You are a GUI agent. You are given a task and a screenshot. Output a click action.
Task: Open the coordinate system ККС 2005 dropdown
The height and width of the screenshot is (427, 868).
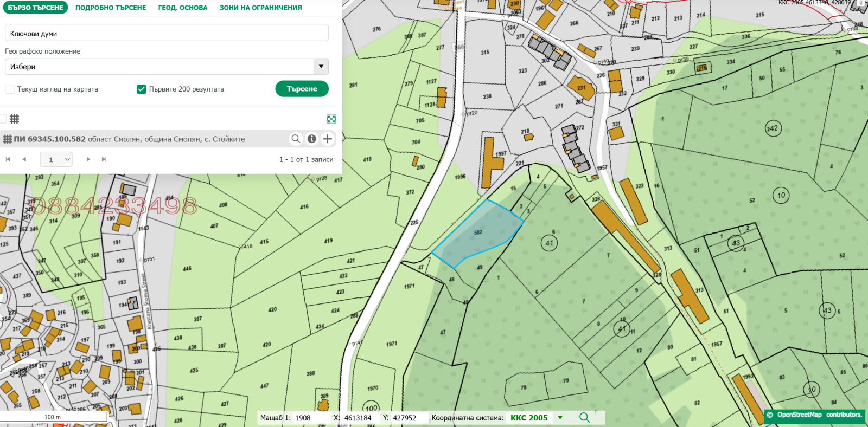560,418
